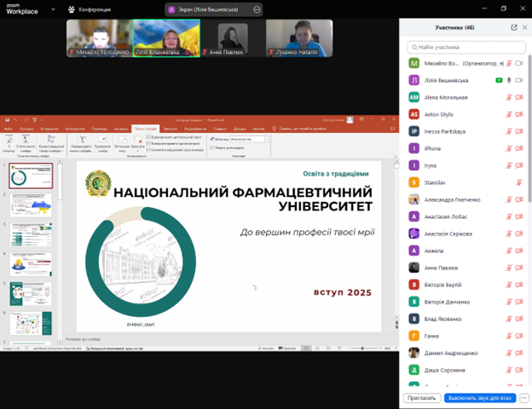The height and width of the screenshot is (409, 532).
Task: Toggle 'Режим доповідача' checkbox
Action: [x=211, y=147]
